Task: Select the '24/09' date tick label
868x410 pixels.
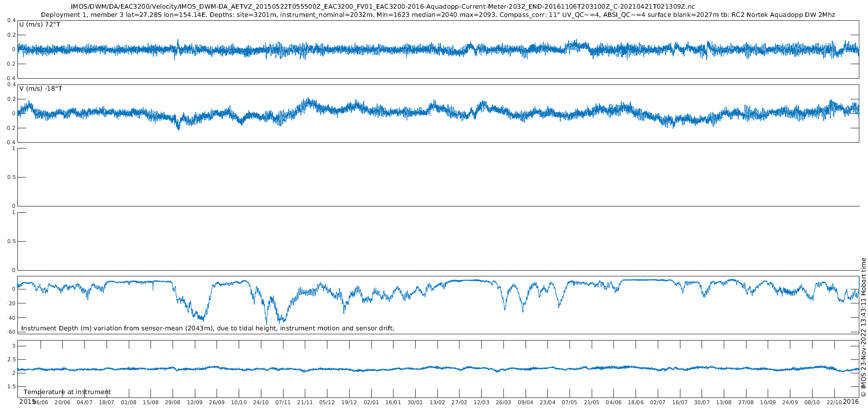Action: tap(790, 402)
